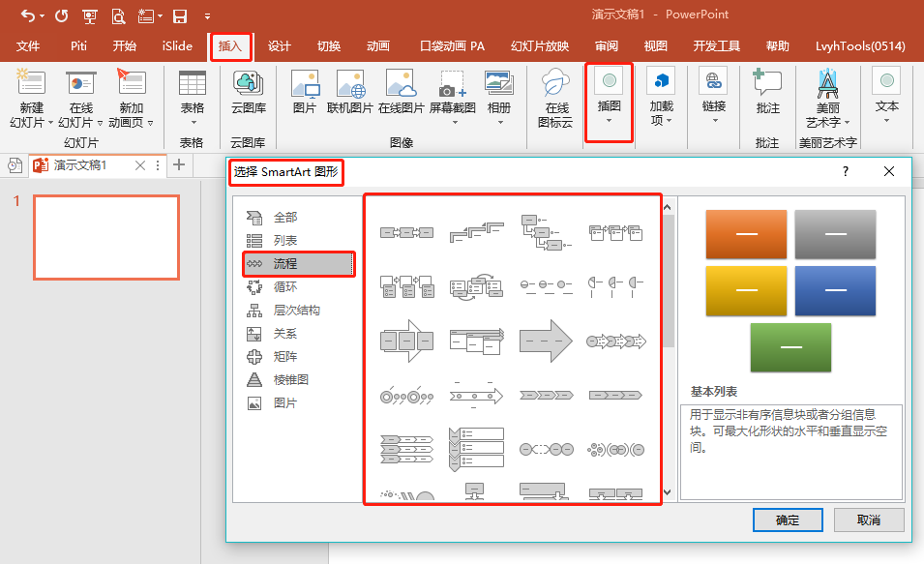Click the help question mark in dialog
The width and height of the screenshot is (924, 564).
[x=846, y=171]
